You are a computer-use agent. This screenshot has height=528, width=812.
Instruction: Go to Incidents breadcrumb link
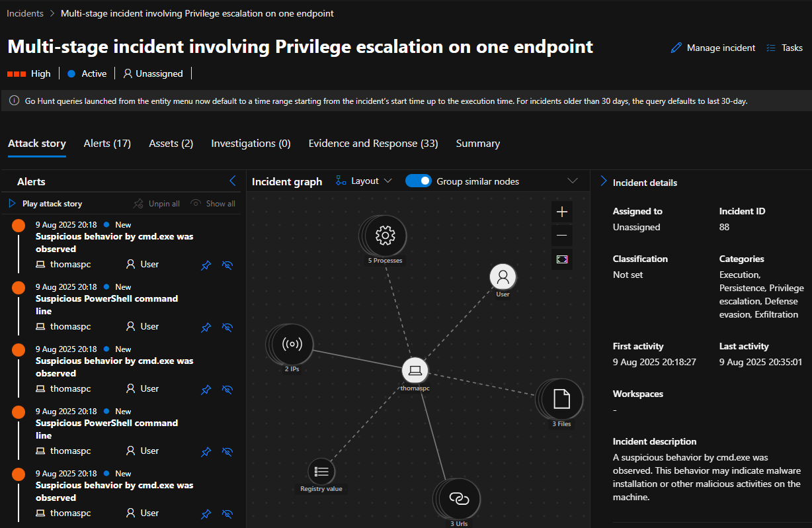(x=25, y=13)
